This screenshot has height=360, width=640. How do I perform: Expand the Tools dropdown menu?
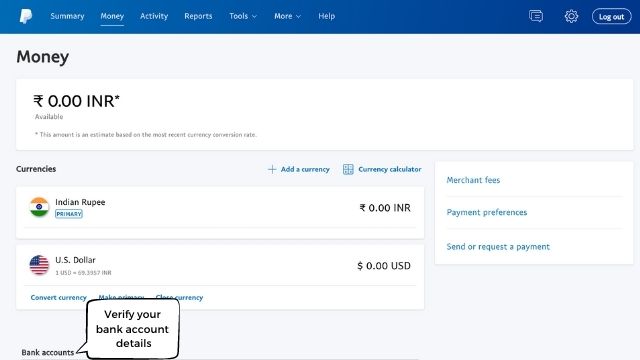click(243, 16)
